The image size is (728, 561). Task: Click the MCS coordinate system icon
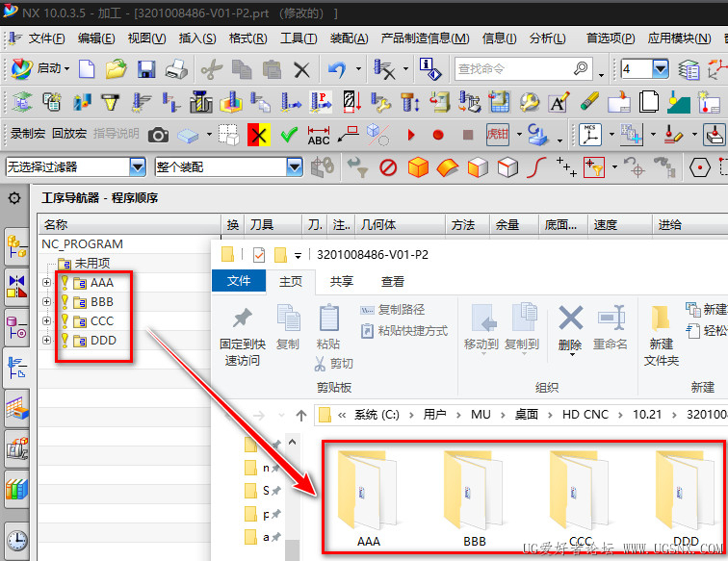coord(590,135)
